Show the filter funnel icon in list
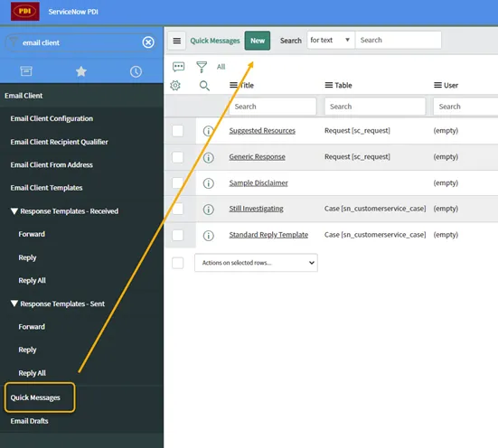 (202, 67)
